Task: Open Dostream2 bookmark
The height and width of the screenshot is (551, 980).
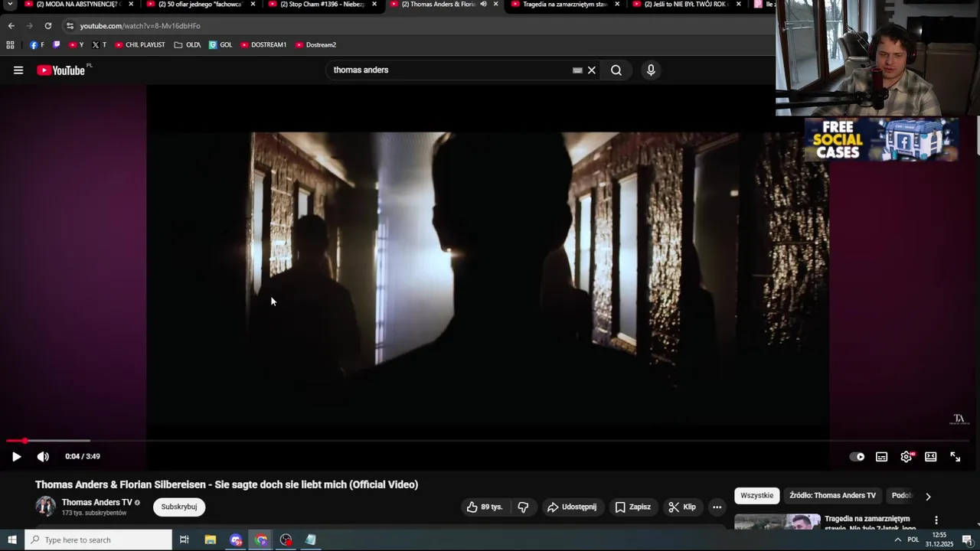Action: pyautogui.click(x=315, y=45)
